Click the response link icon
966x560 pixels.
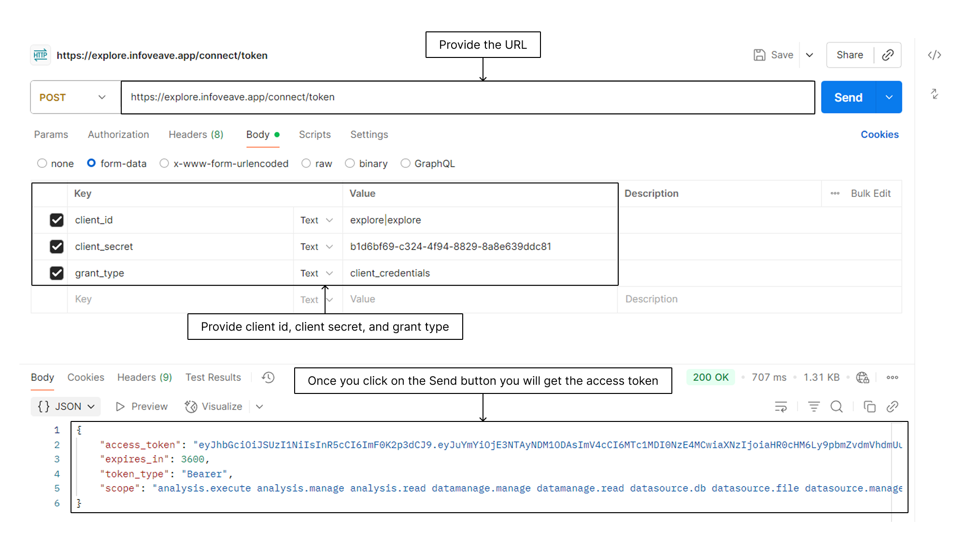893,406
